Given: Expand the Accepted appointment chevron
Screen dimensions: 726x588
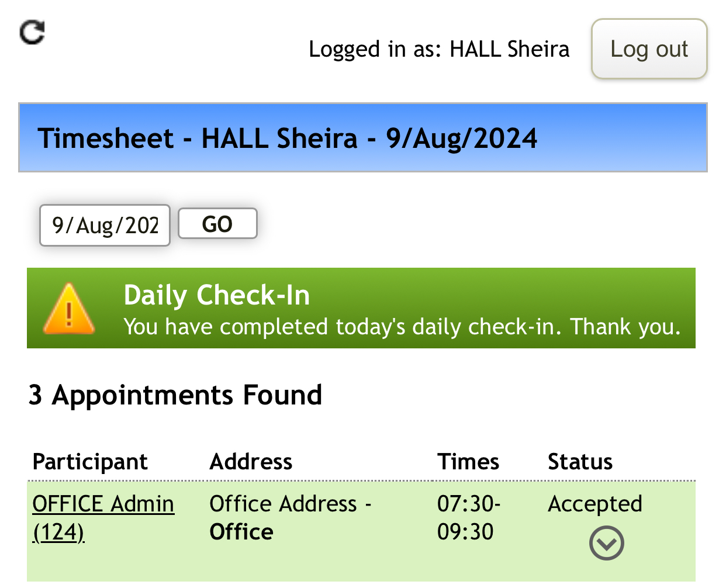Looking at the screenshot, I should click(x=606, y=543).
